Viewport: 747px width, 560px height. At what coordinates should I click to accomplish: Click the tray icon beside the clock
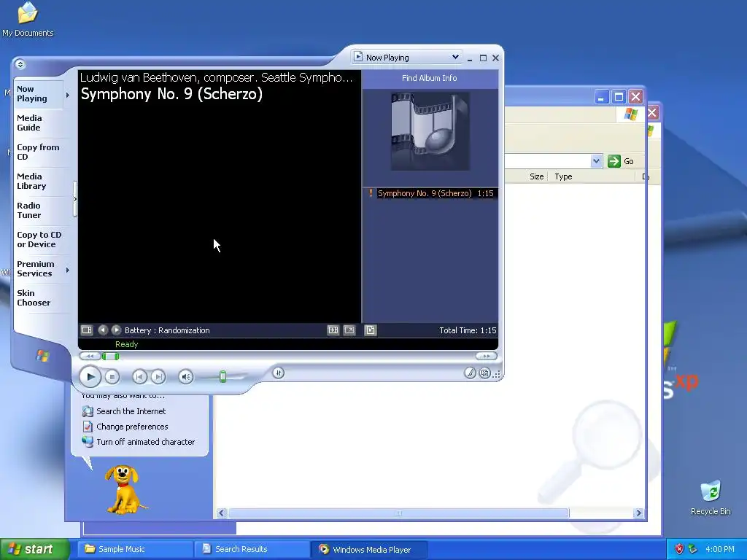point(692,549)
